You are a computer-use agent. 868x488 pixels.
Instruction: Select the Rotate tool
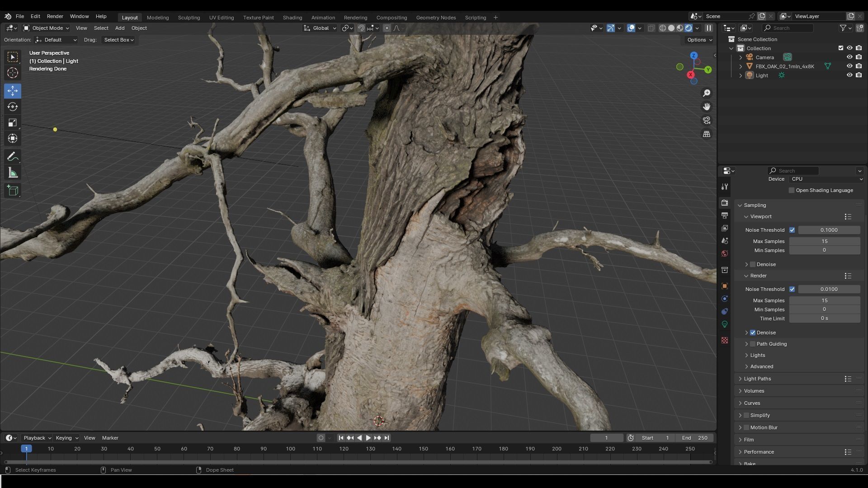13,107
